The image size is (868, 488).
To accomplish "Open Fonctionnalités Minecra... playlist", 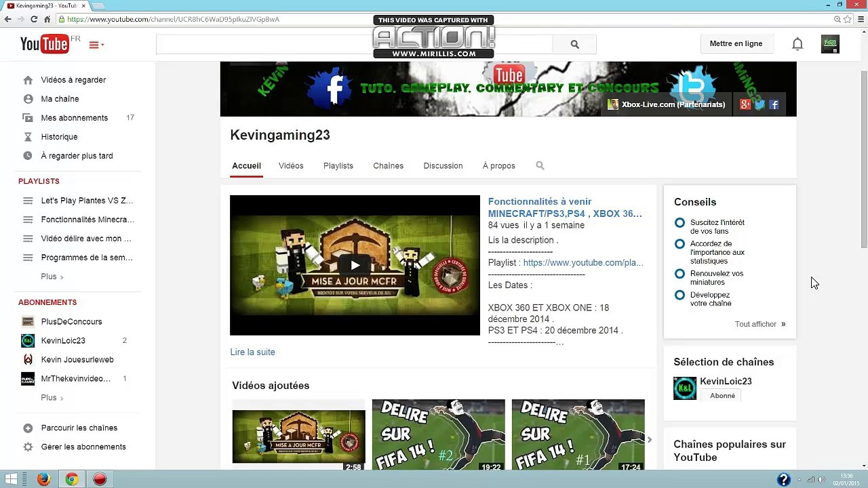I will tap(87, 220).
